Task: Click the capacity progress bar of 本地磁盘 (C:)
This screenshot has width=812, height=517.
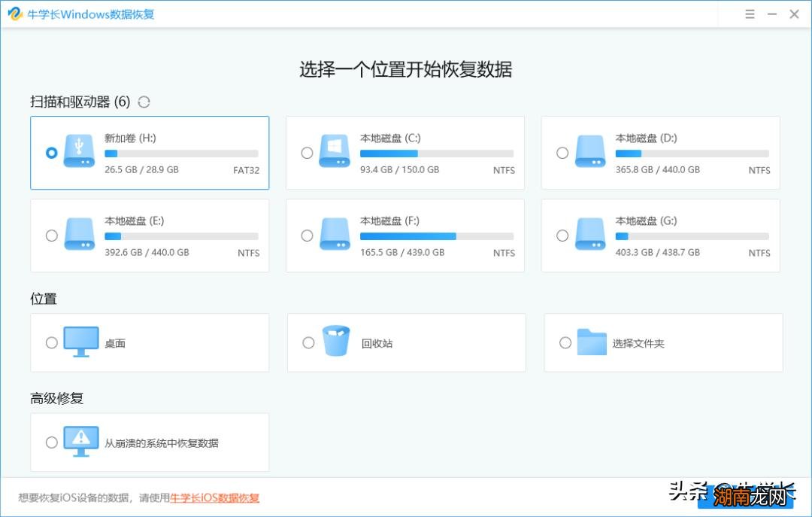Action: coord(437,154)
